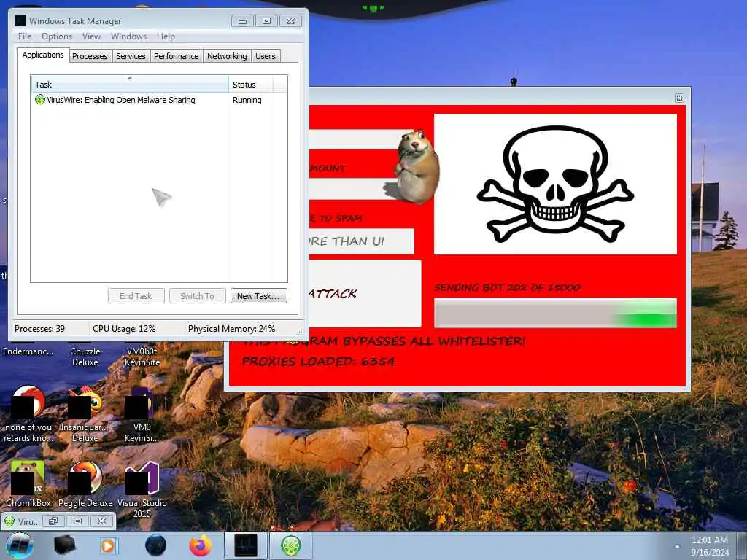Click the hamster image in red window

[x=415, y=167]
